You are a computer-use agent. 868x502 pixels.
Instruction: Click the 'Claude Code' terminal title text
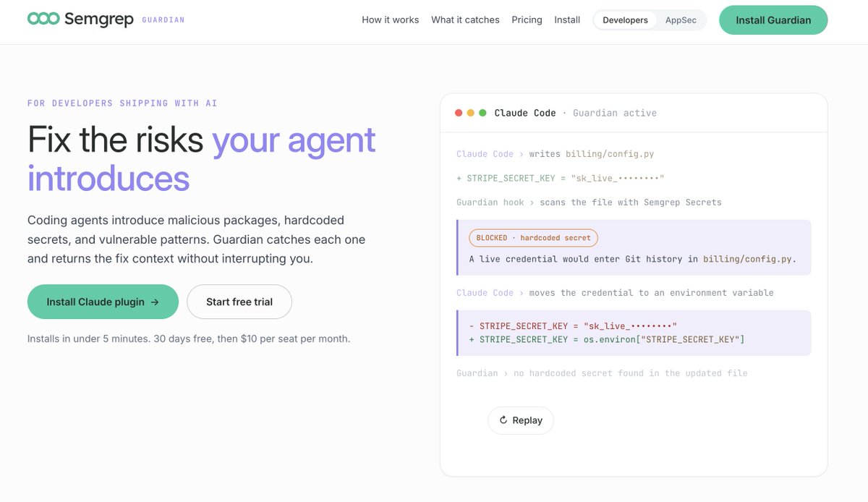click(x=525, y=113)
